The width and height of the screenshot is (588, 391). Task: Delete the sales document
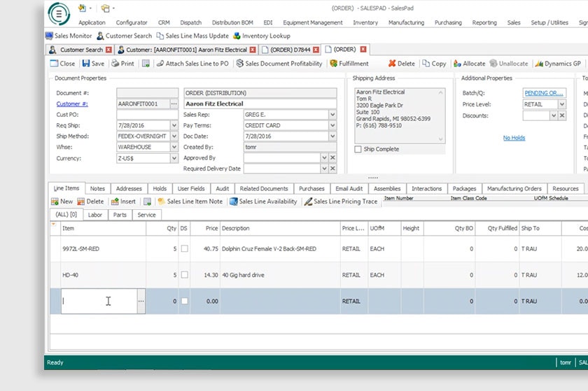pos(402,64)
